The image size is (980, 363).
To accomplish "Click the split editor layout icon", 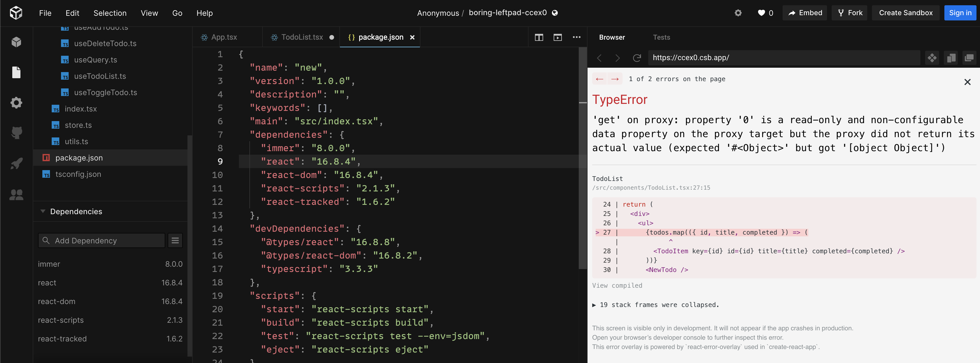I will tap(539, 37).
